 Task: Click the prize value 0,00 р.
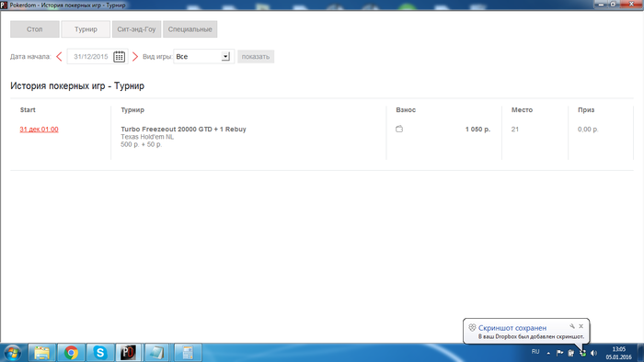(x=588, y=130)
